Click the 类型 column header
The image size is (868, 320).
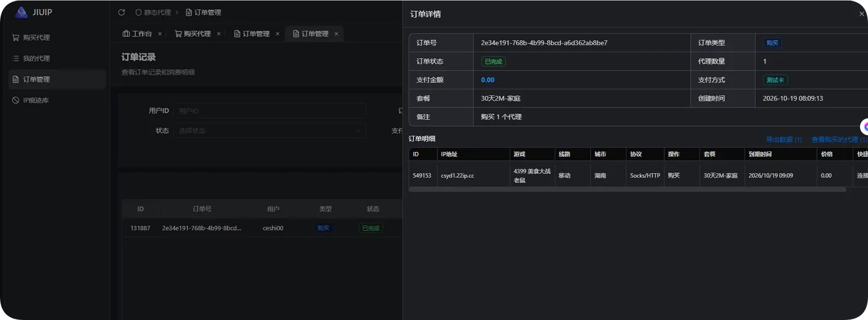point(325,209)
